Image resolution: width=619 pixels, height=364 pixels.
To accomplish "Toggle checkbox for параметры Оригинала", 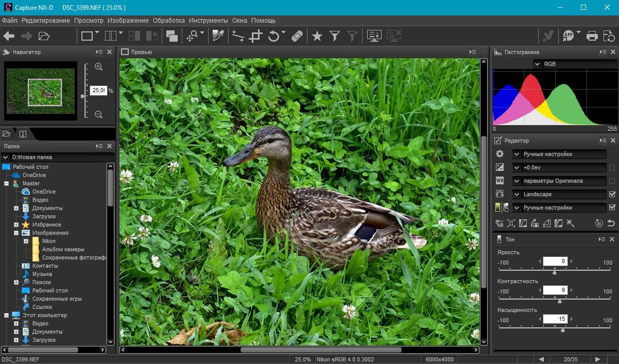I will click(612, 181).
